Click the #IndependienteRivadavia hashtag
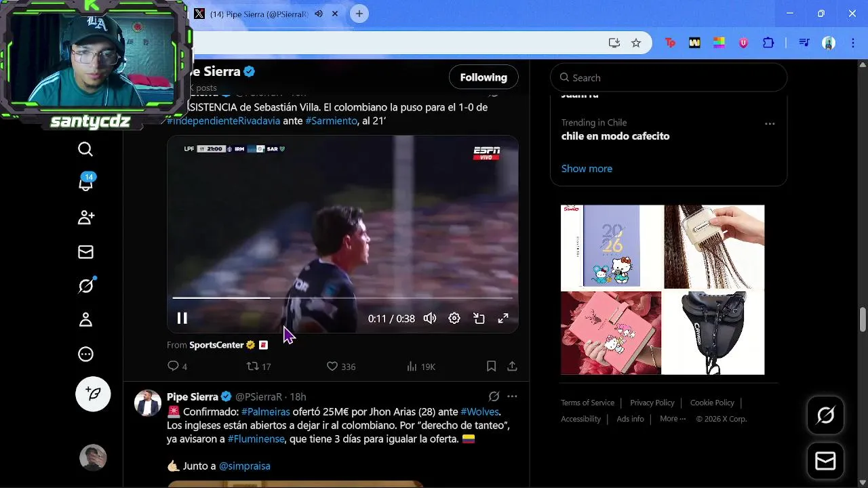The width and height of the screenshot is (868, 488). (x=223, y=121)
